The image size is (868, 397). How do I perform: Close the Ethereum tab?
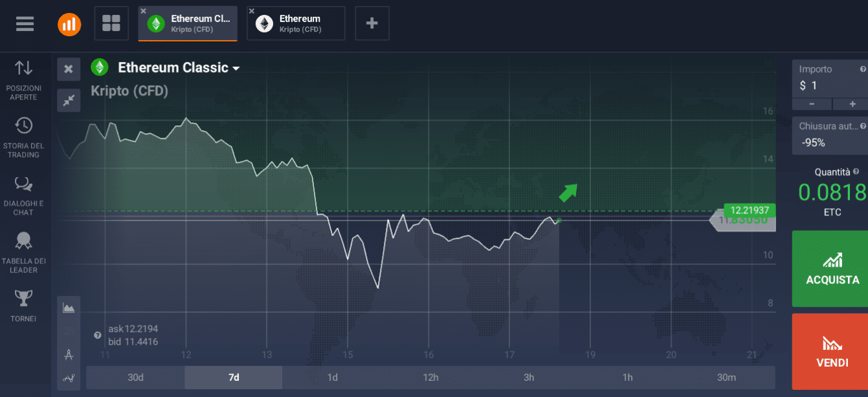tap(252, 11)
